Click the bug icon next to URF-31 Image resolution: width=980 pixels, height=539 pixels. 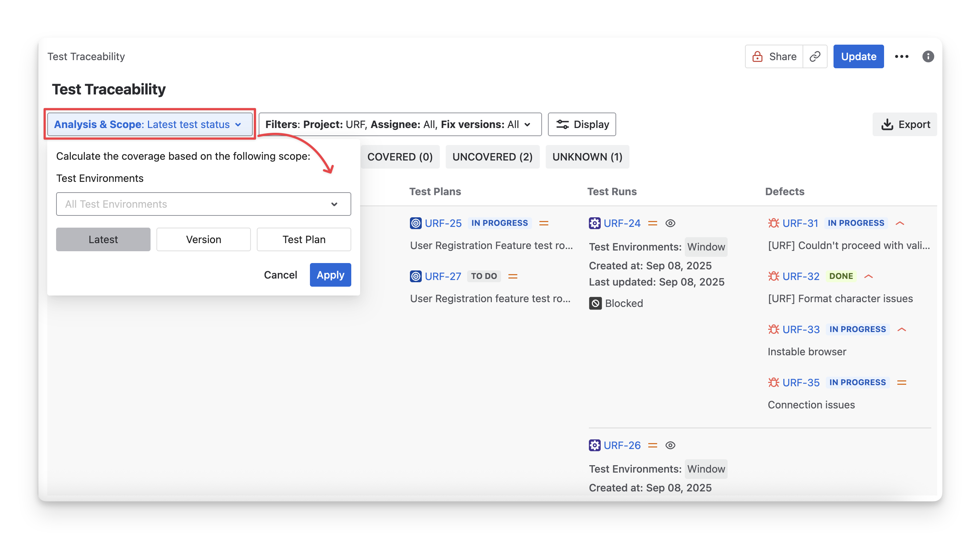coord(773,223)
